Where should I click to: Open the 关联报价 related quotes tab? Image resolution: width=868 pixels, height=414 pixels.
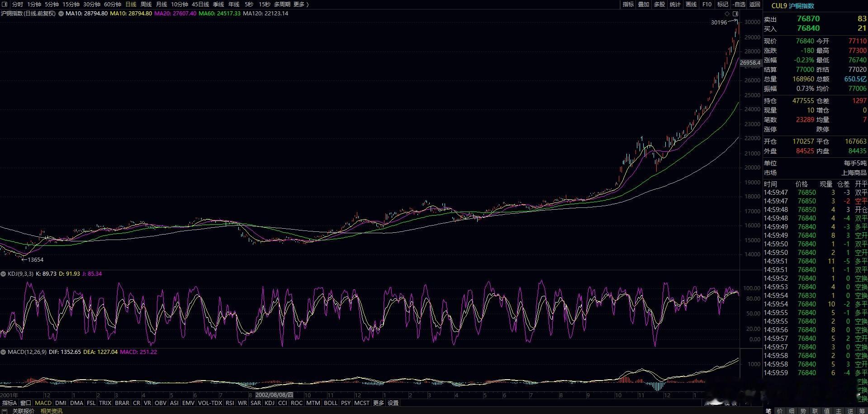click(23, 411)
